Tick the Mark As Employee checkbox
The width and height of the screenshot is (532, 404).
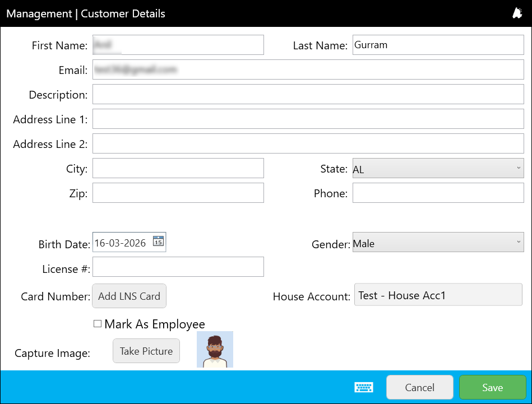point(98,324)
